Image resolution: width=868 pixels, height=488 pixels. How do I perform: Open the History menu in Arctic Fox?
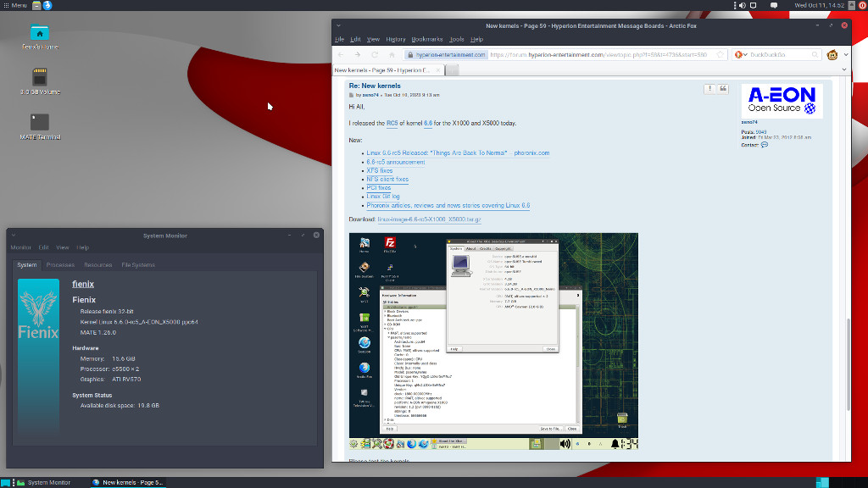(396, 39)
